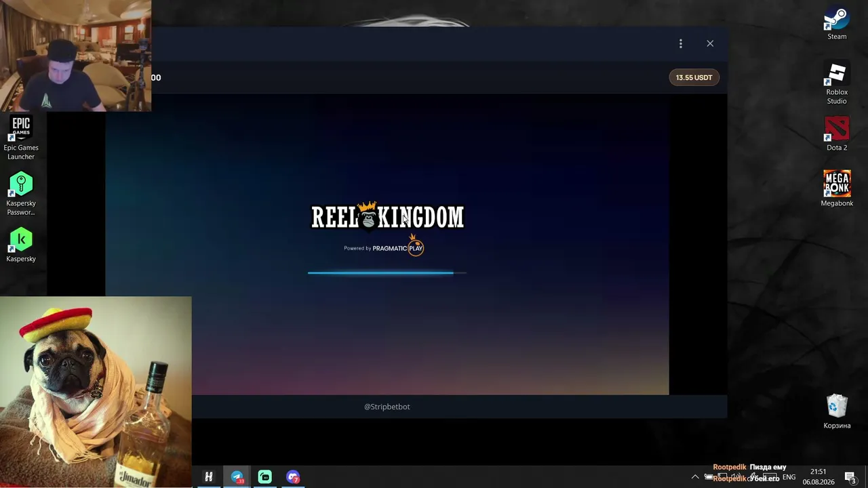Launch the Megabonk desktop shortcut

click(x=837, y=188)
